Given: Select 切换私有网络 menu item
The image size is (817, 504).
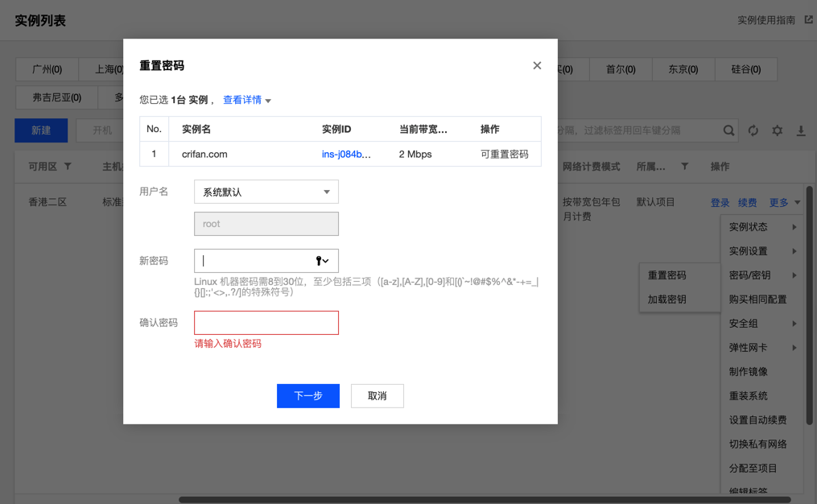Looking at the screenshot, I should click(x=763, y=444).
